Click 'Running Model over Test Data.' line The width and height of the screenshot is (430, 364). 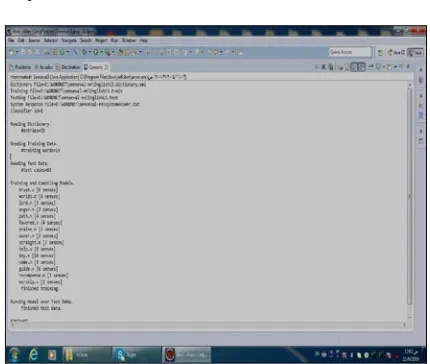point(41,302)
